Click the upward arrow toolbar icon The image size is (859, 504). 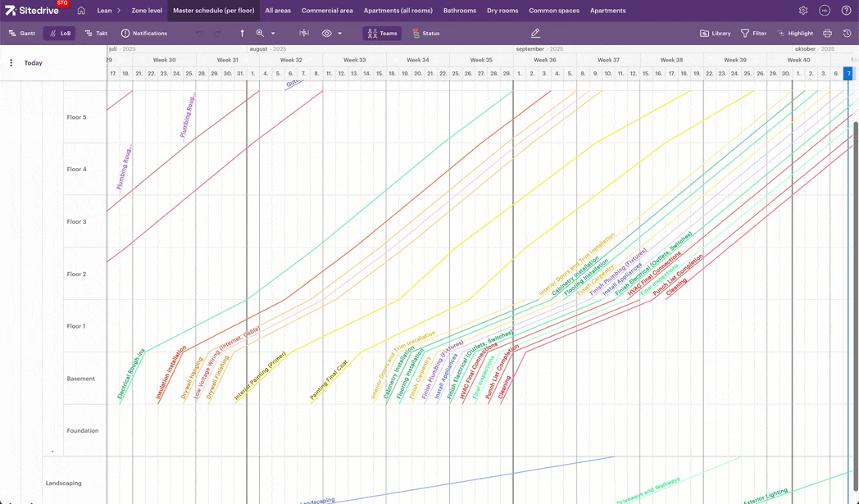242,34
